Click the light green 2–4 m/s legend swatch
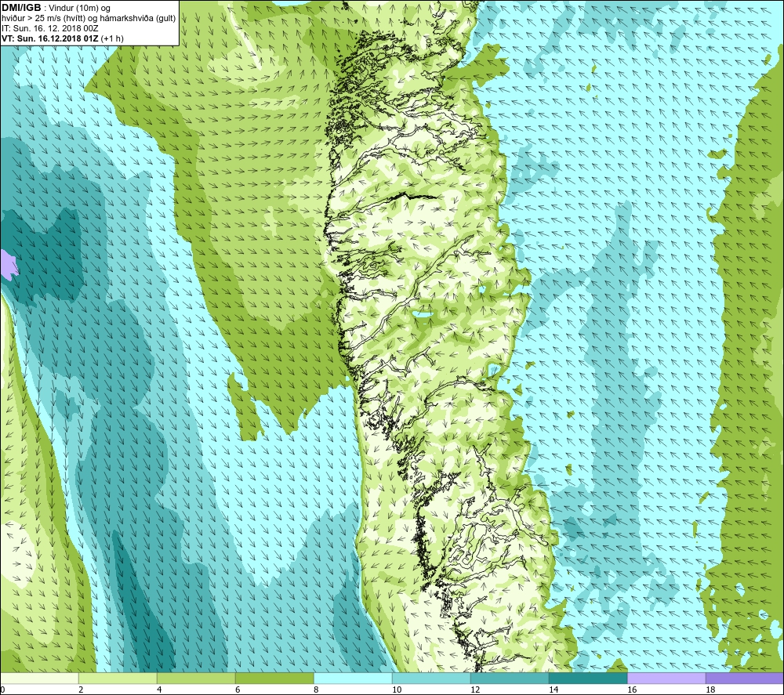Screen dimensions: 784x695 (118, 678)
